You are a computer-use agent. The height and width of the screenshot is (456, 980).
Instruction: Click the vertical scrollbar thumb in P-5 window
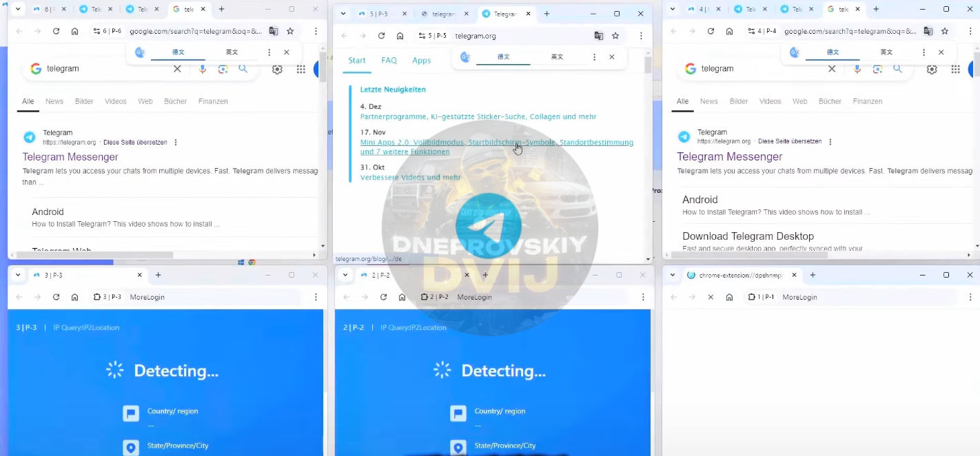point(648,65)
